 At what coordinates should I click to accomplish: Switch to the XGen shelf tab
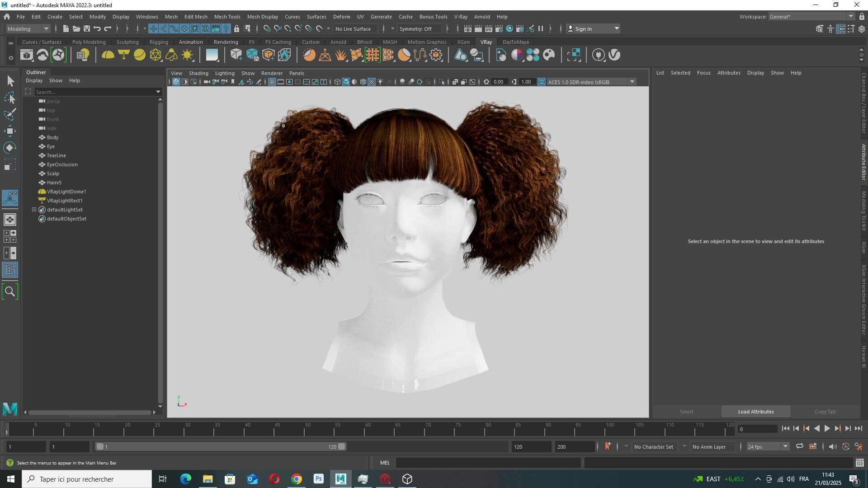(x=463, y=42)
